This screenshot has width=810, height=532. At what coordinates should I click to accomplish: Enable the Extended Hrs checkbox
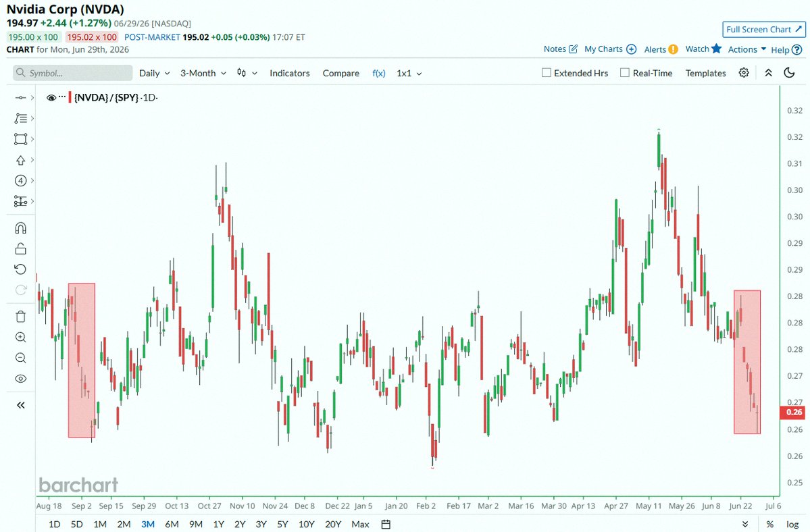click(x=546, y=73)
